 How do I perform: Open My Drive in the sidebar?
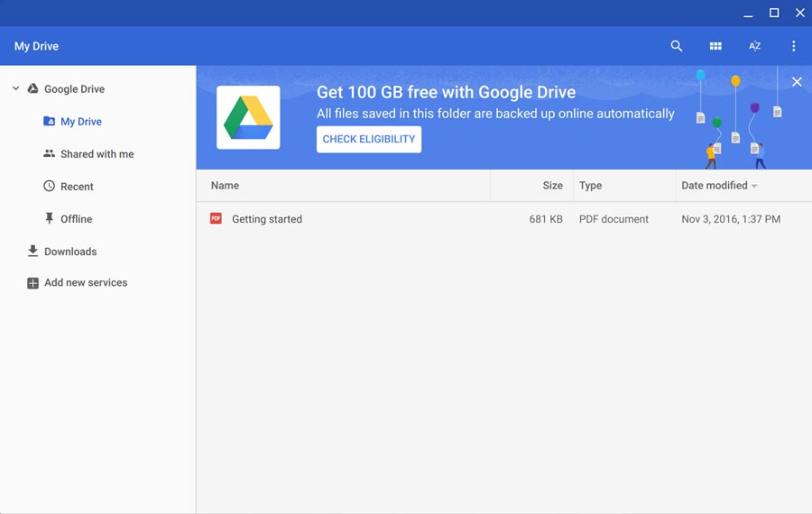[x=81, y=122]
